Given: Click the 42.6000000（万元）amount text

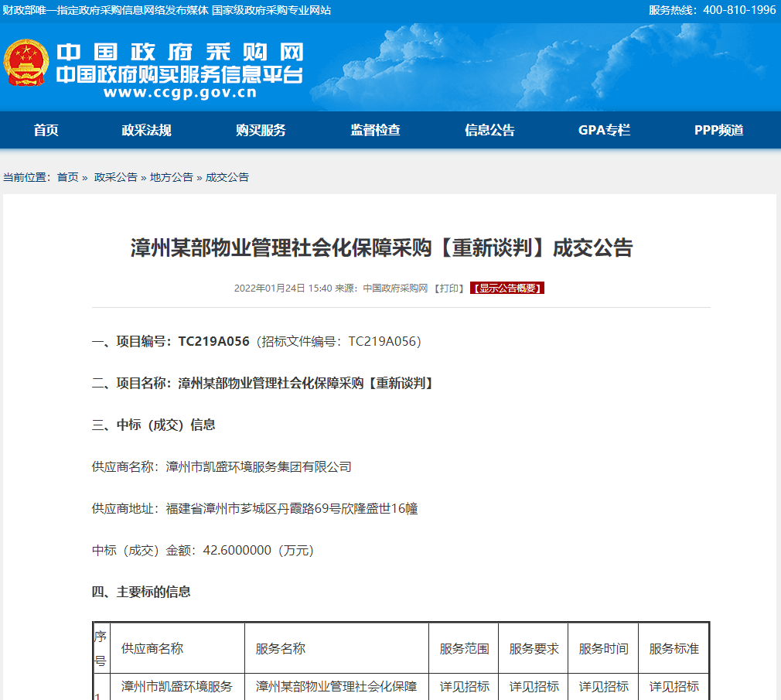Looking at the screenshot, I should 258,551.
